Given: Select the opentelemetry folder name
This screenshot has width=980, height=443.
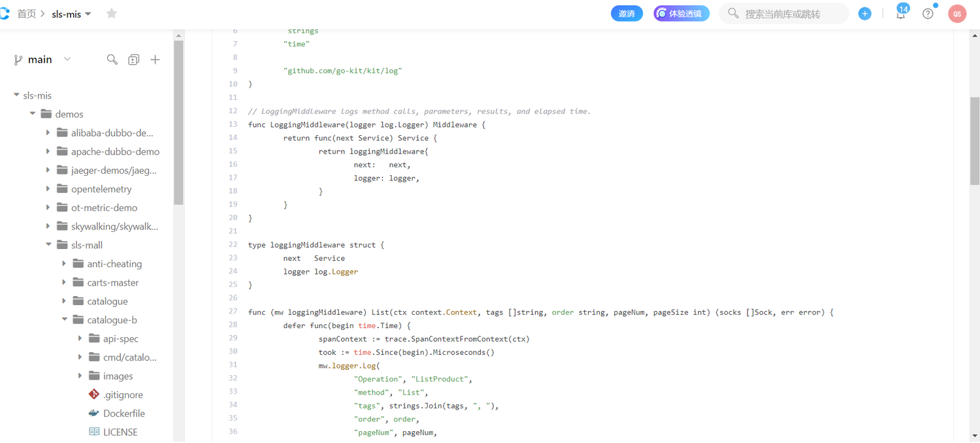Looking at the screenshot, I should pos(101,189).
